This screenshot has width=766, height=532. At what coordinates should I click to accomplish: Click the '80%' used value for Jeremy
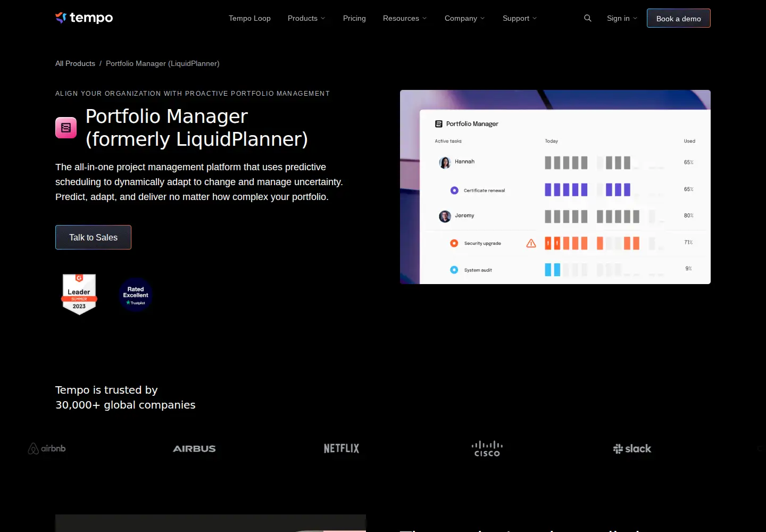(x=689, y=215)
